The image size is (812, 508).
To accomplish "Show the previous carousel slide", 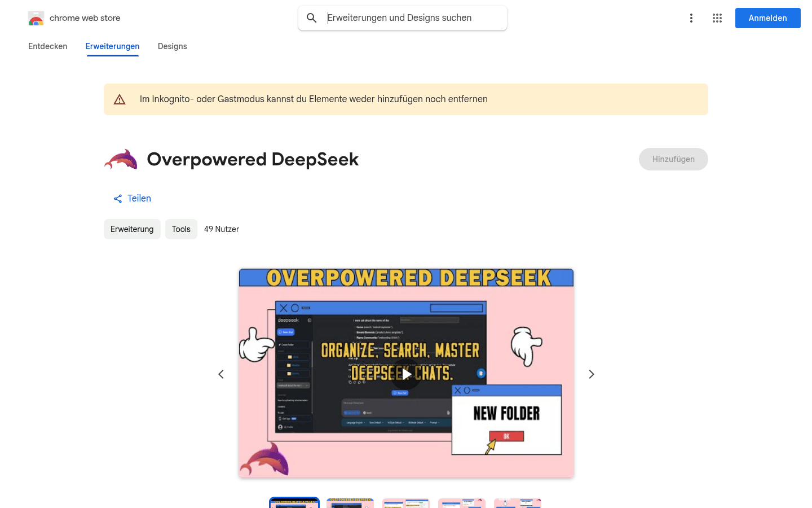I will (221, 374).
